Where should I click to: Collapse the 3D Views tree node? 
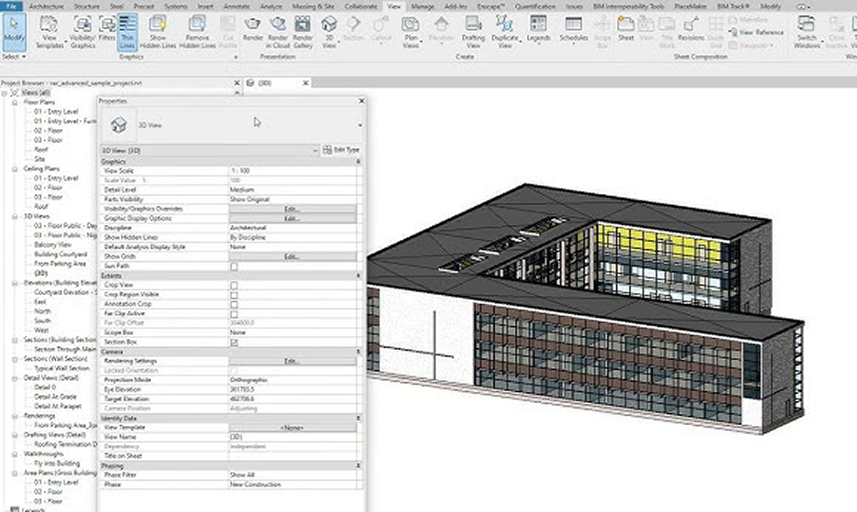tap(15, 216)
